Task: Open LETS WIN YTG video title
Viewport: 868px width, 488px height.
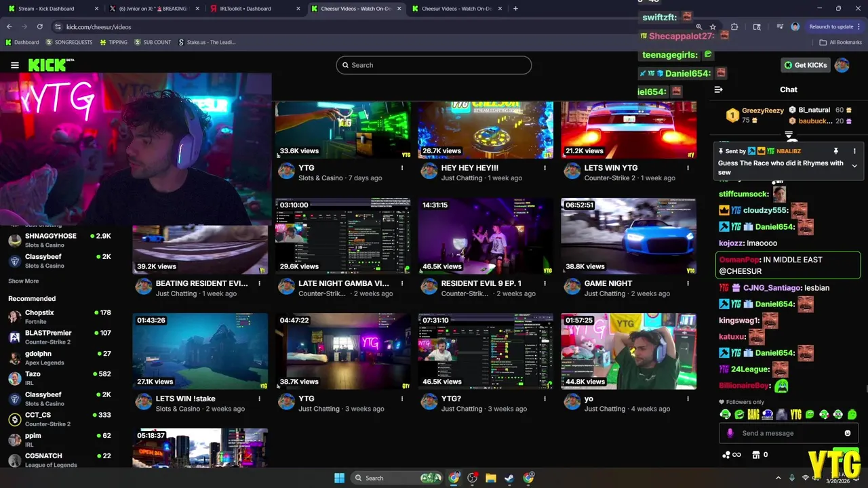Action: click(x=610, y=168)
